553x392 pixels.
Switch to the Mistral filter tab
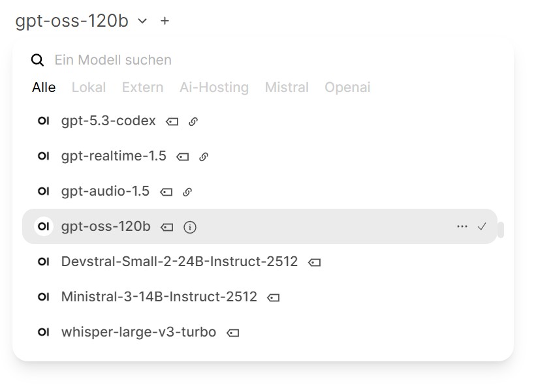point(287,87)
